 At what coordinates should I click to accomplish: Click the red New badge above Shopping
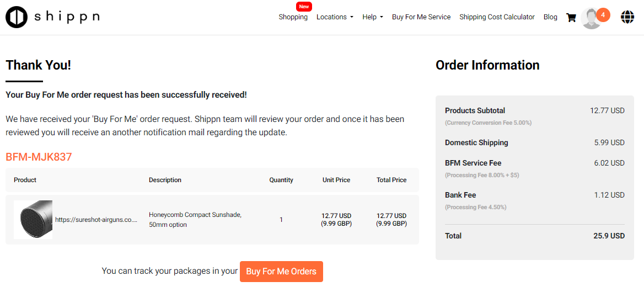[304, 7]
